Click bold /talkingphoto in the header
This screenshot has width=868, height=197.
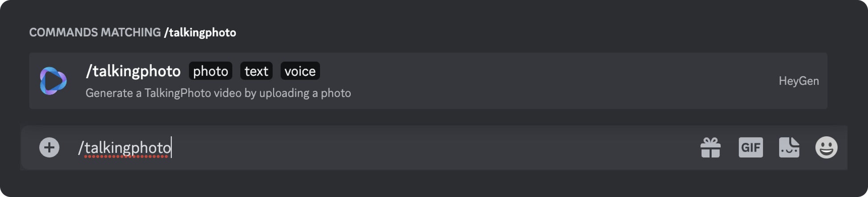click(200, 33)
